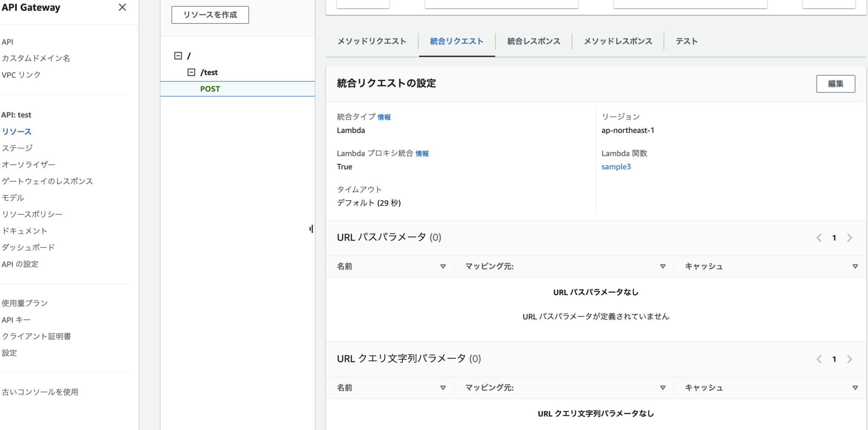Switch to the テスト tab
The height and width of the screenshot is (430, 868).
(x=686, y=41)
